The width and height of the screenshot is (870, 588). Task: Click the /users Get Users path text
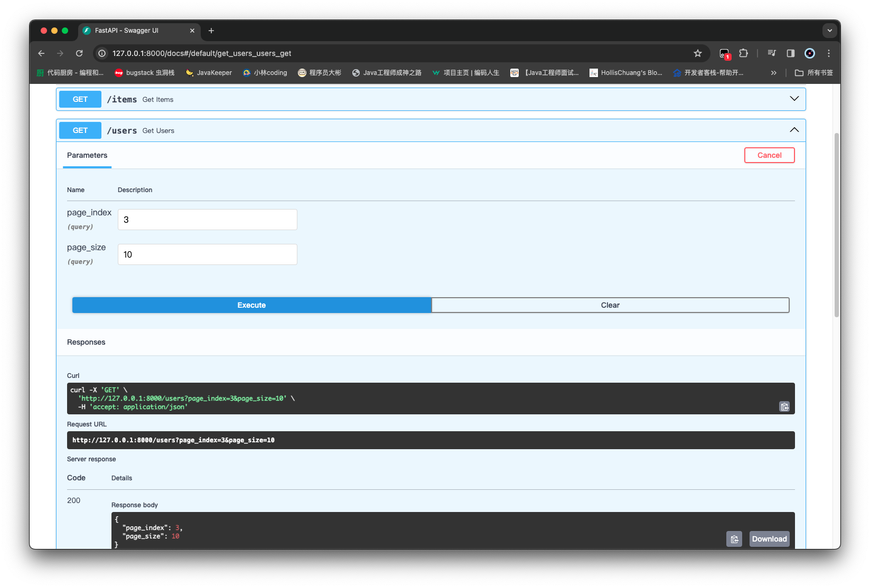pyautogui.click(x=141, y=130)
